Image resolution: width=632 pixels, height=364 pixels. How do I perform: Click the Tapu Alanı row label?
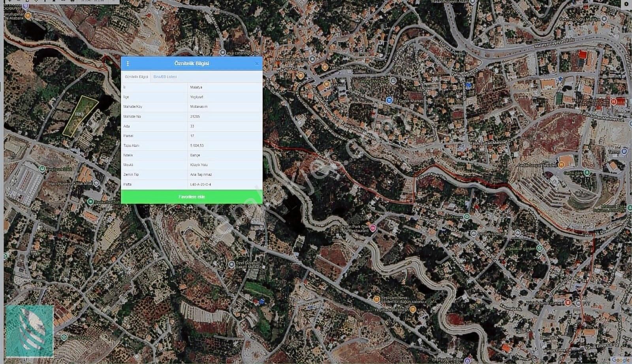pos(132,146)
